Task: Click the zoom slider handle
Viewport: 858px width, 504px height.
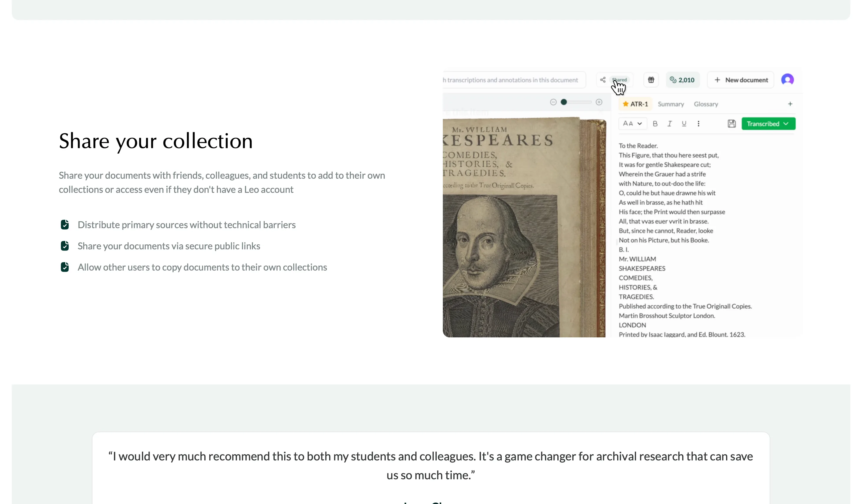Action: tap(564, 102)
